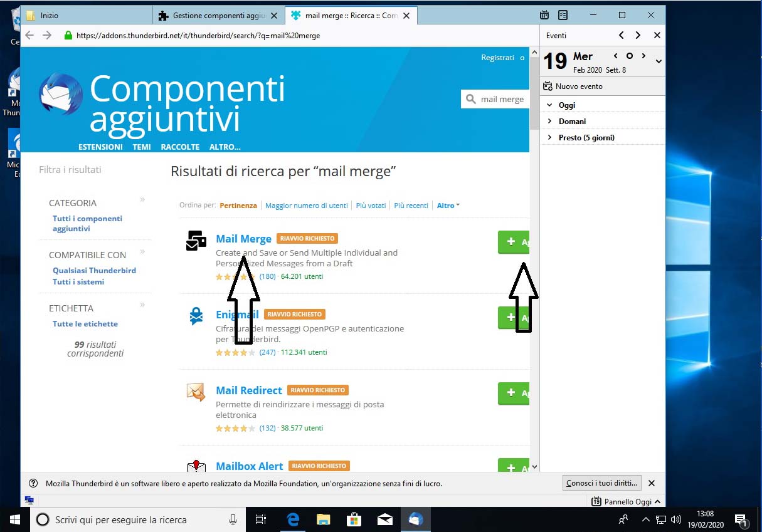Click the Mail Merge add-on icon

pyautogui.click(x=196, y=241)
